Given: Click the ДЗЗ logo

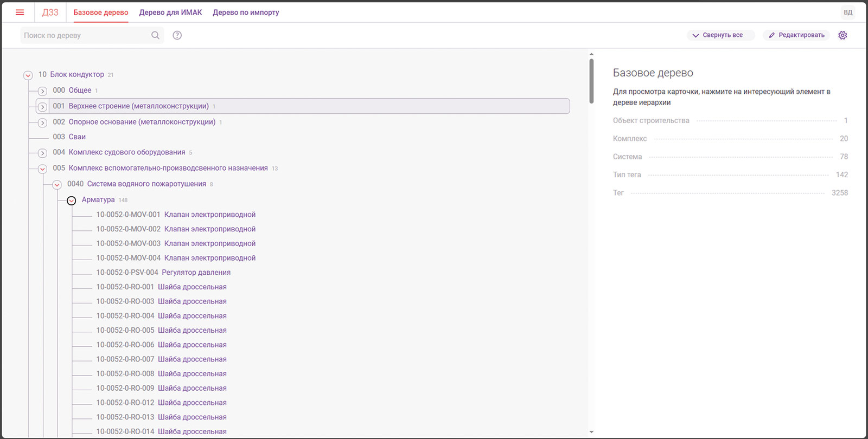Looking at the screenshot, I should (x=50, y=12).
